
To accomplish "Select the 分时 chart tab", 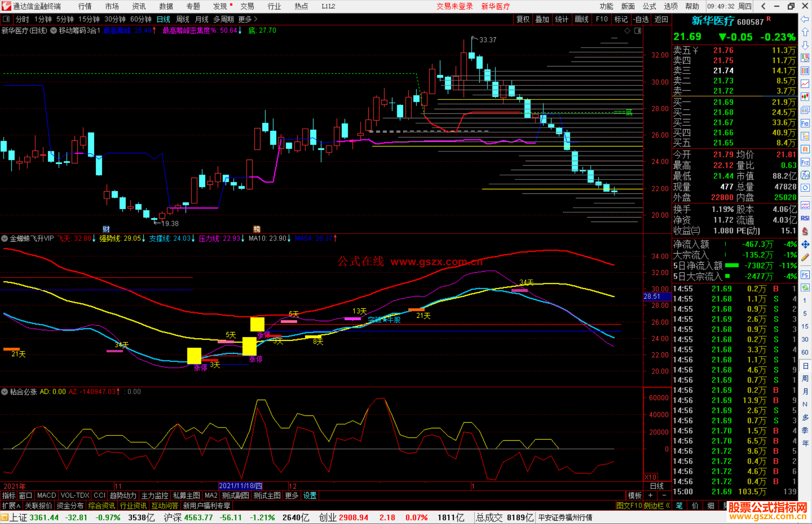I will click(x=22, y=19).
